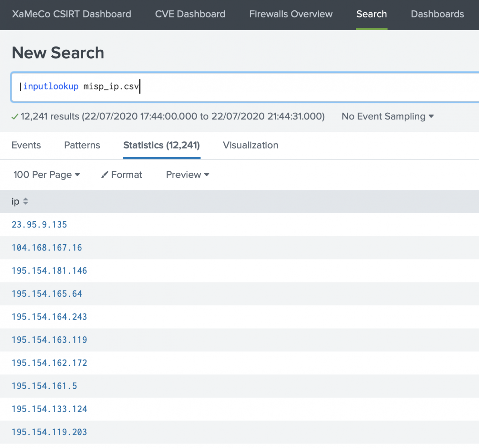Open the Dashboards navigation item
479x448 pixels.
tap(437, 14)
